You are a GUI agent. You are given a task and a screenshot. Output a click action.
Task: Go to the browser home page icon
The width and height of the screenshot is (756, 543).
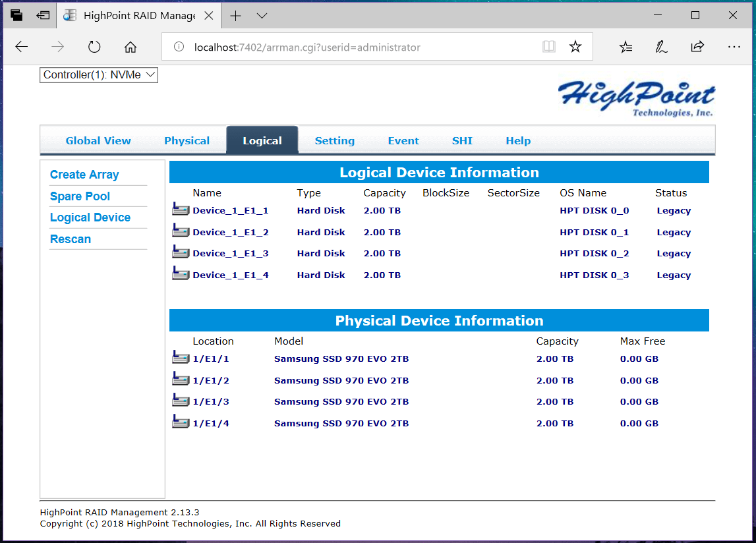131,47
